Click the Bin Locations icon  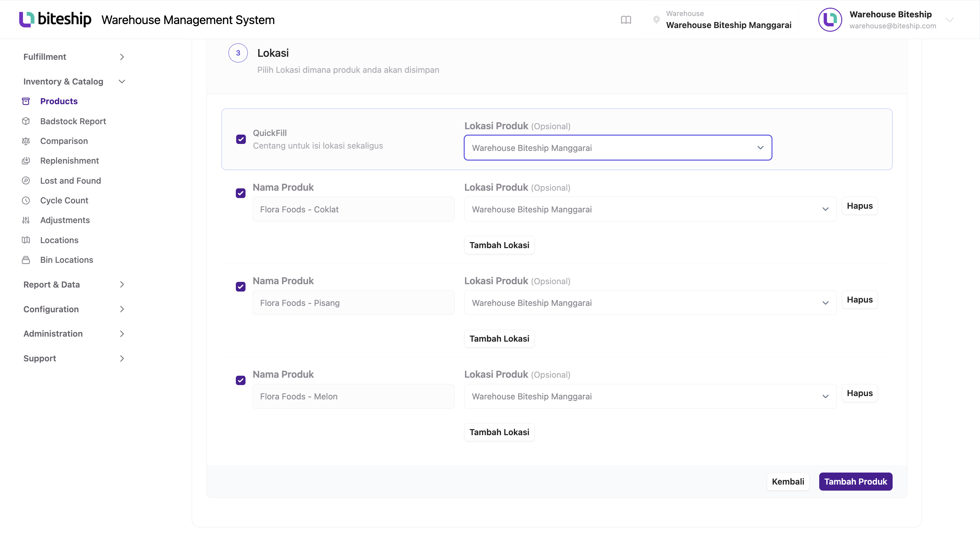coord(26,260)
